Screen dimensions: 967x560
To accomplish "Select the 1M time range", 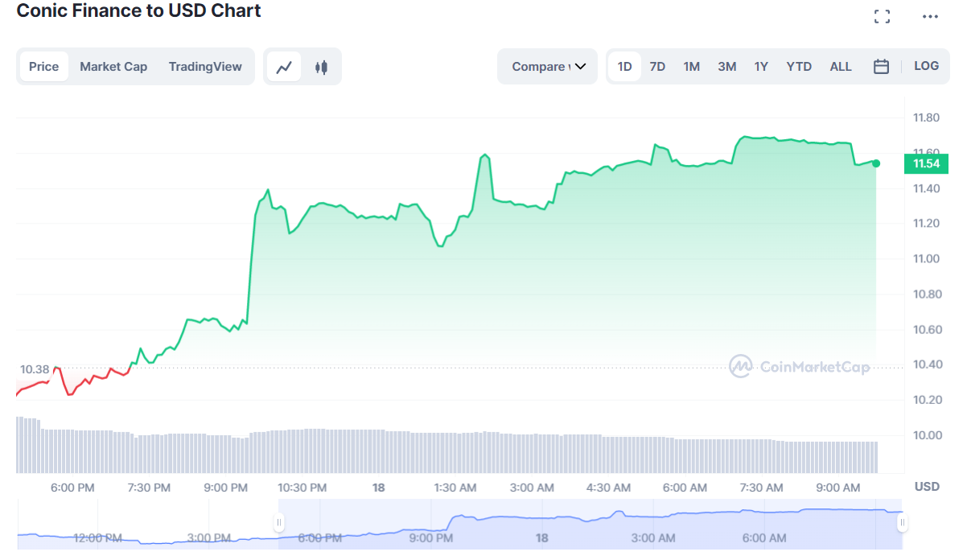I will [692, 67].
